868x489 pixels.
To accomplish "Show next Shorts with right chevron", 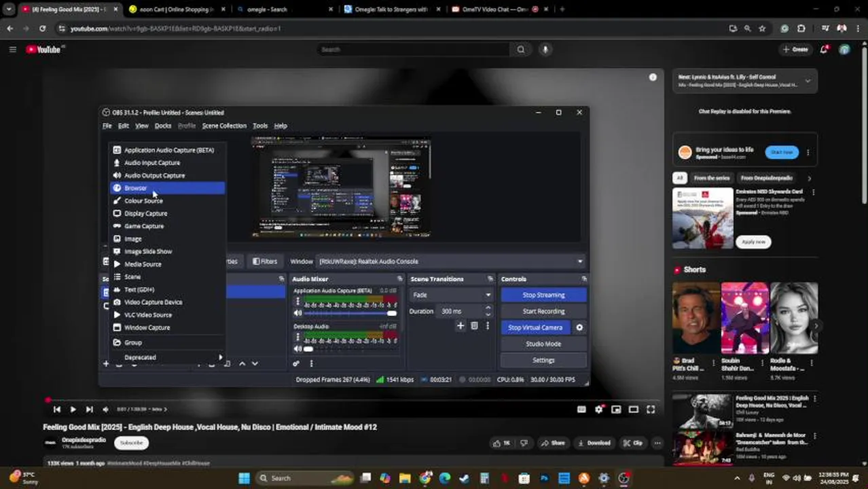I will (x=816, y=326).
